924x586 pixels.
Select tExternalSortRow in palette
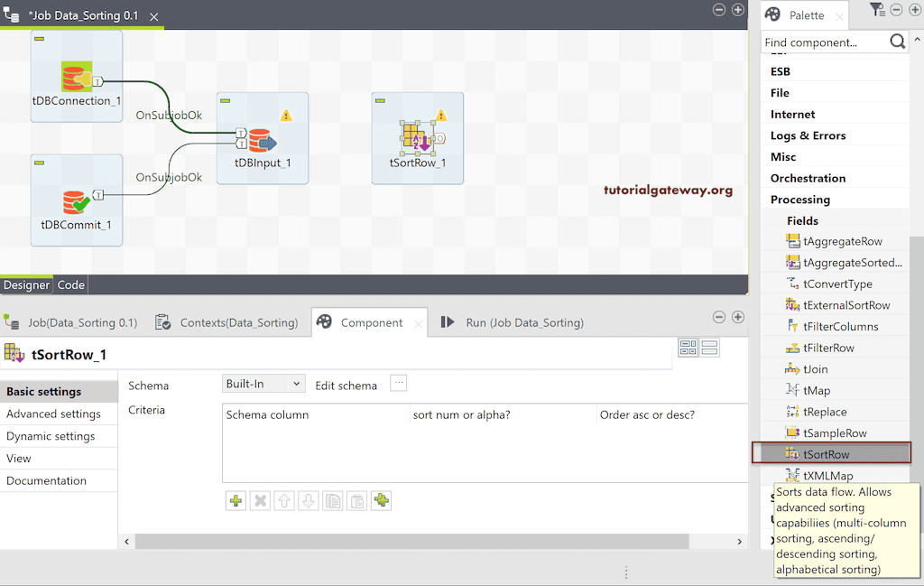click(837, 305)
